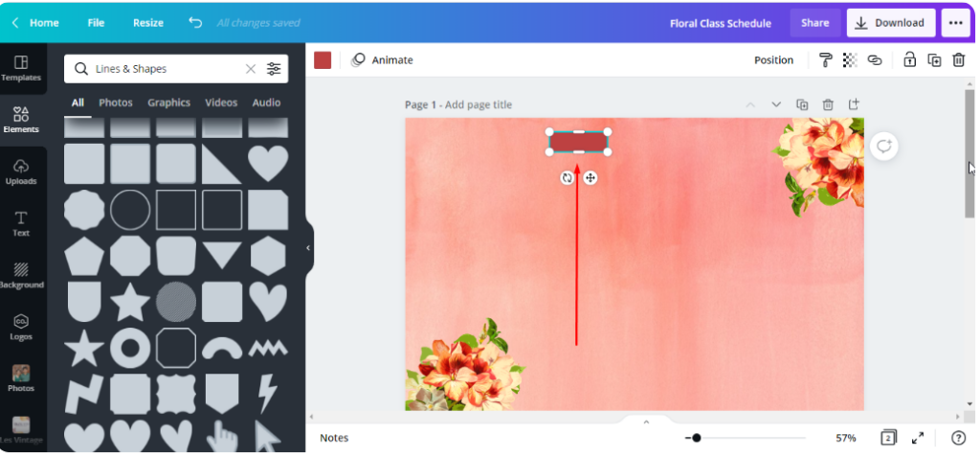Click the link chain icon
The width and height of the screenshot is (980, 457).
[x=874, y=60]
